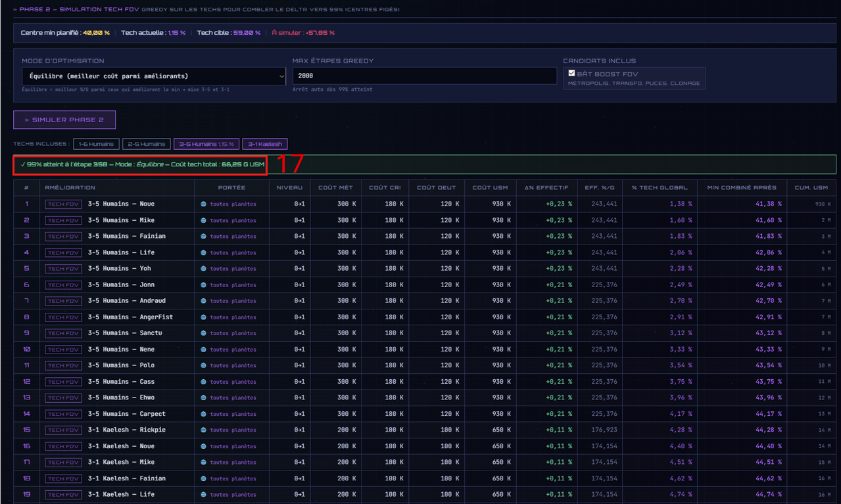Screen dimensions: 841x504
Task: Toggle the 3-1 Kaelesh tech chip
Action: click(265, 144)
